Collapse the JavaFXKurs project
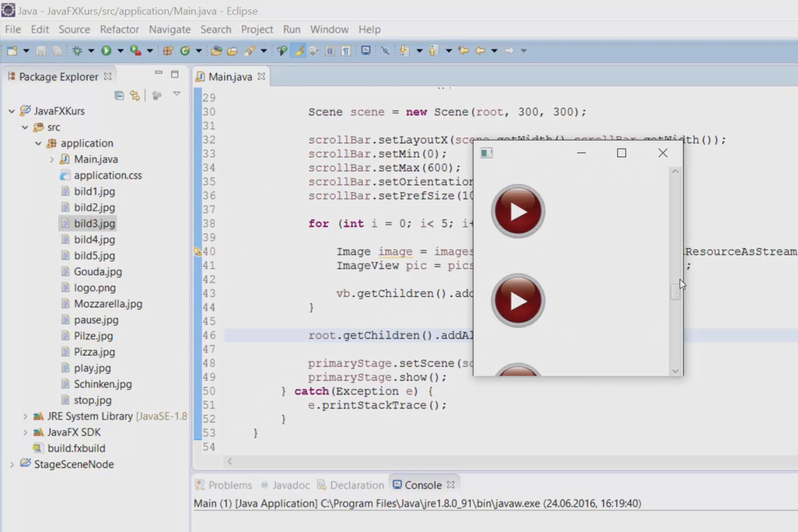 [11, 111]
